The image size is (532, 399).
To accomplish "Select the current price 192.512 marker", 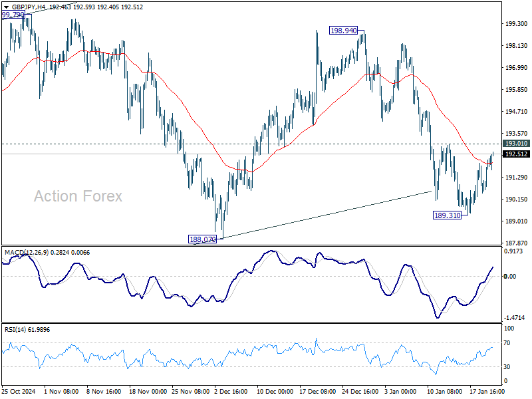I will (516, 154).
